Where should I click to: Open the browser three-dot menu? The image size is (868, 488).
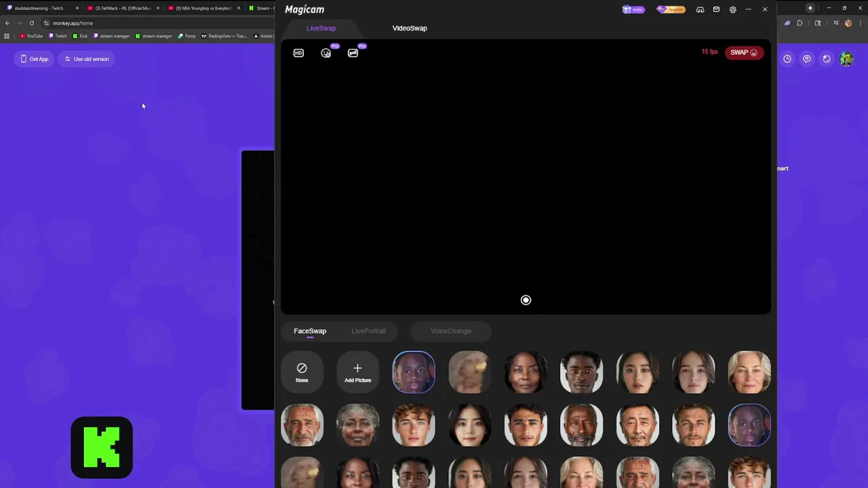pyautogui.click(x=861, y=23)
